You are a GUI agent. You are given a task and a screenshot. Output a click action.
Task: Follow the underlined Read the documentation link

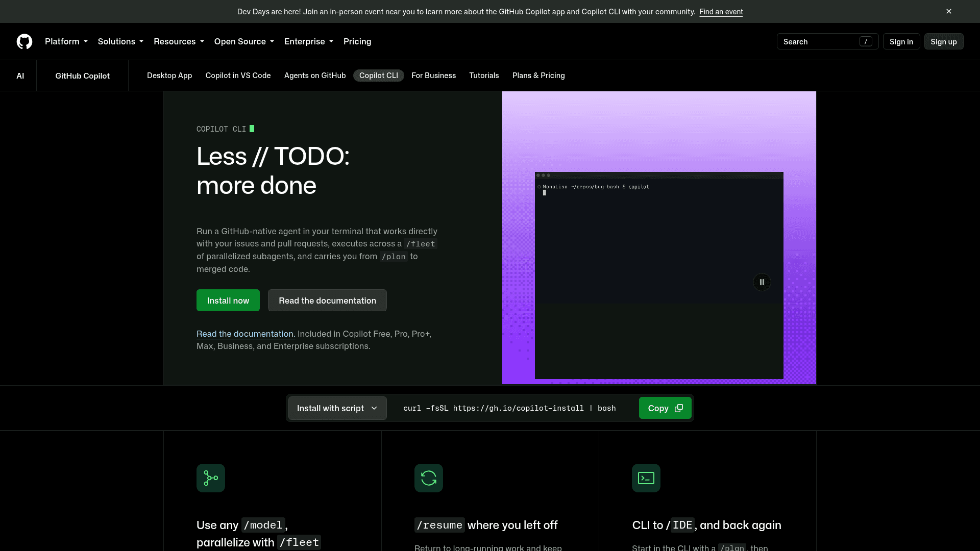246,334
